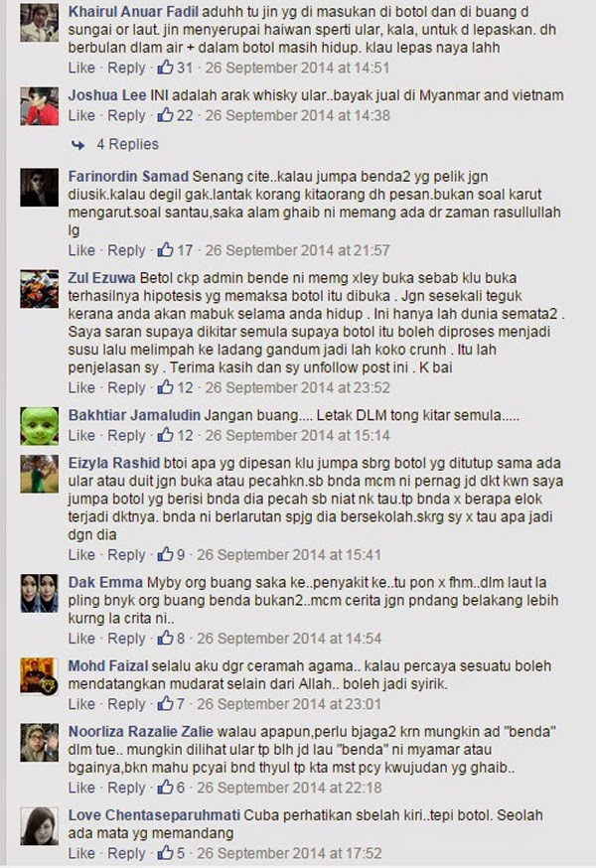596x868 pixels.
Task: Click thumbs-up icon showing 9 likes
Action: click(165, 555)
